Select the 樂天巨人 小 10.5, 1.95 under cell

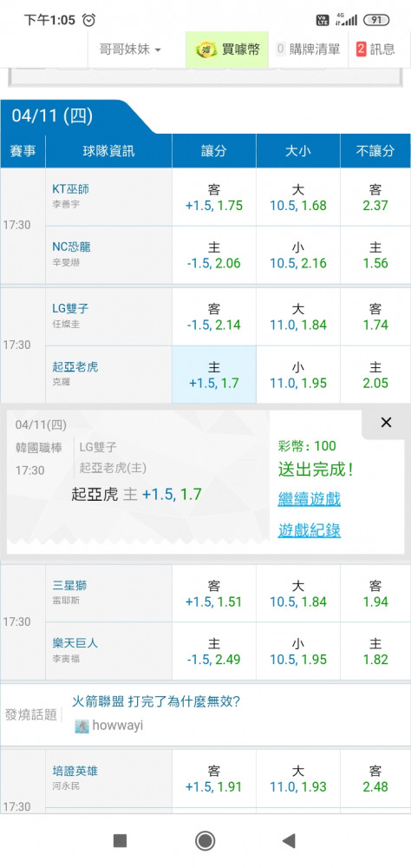[x=298, y=652]
